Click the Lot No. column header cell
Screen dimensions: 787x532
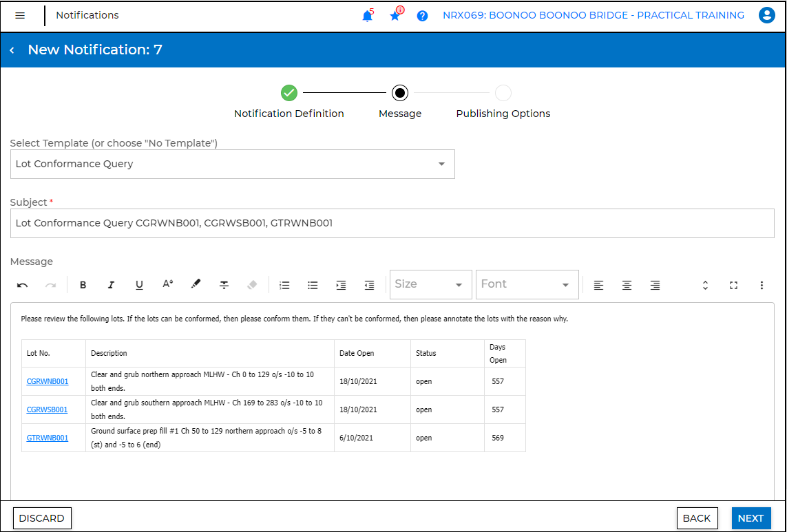pyautogui.click(x=54, y=353)
